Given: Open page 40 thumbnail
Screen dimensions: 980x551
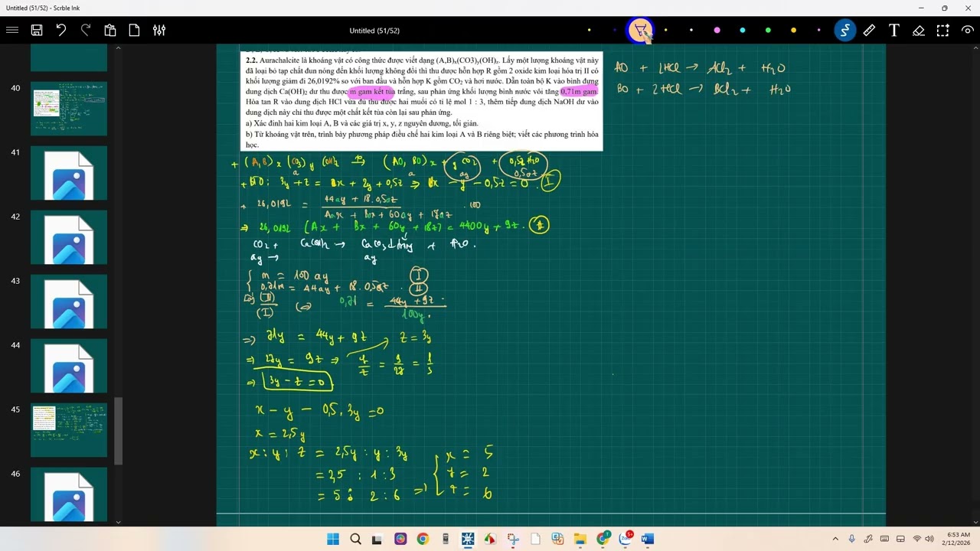Looking at the screenshot, I should 69,109.
